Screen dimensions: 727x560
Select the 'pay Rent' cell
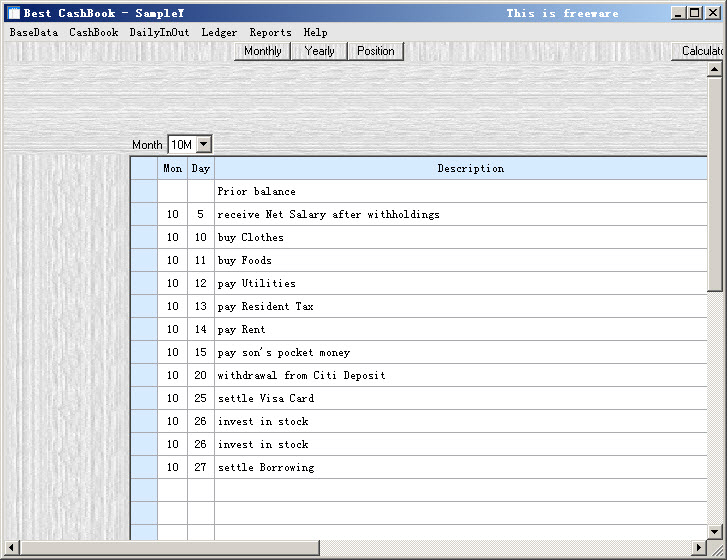coord(461,329)
